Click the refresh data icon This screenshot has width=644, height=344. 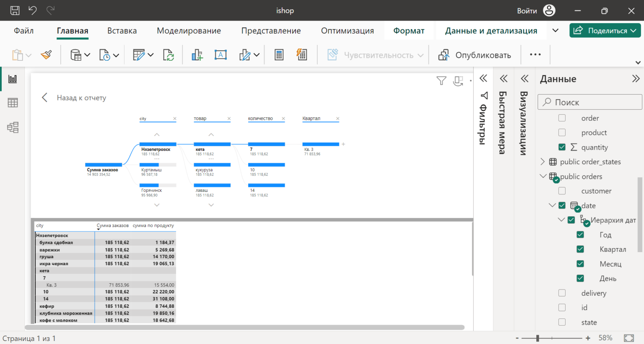click(168, 54)
